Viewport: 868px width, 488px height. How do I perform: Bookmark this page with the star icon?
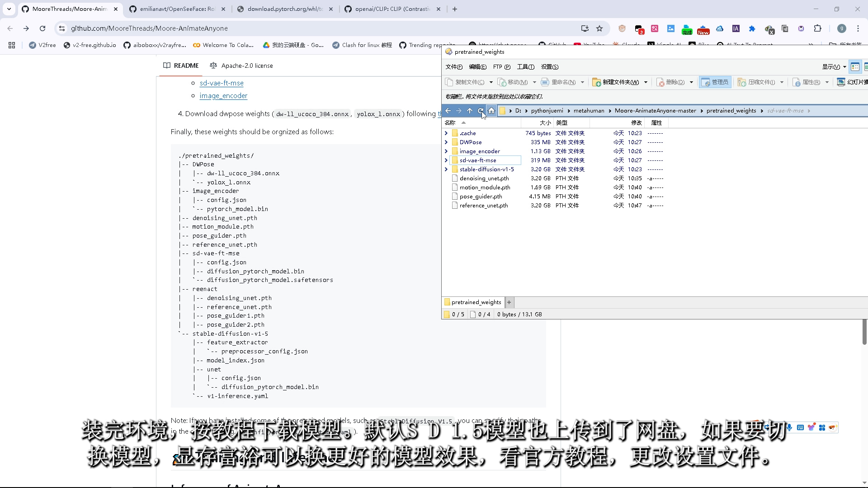(599, 28)
